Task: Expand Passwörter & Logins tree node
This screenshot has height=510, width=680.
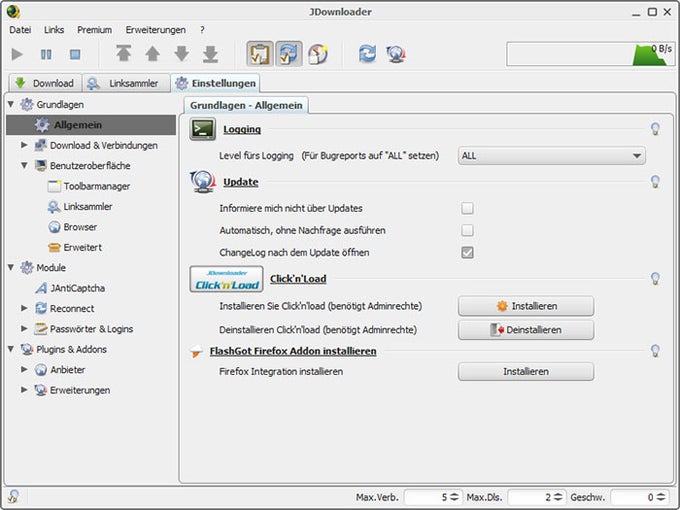Action: tap(24, 328)
